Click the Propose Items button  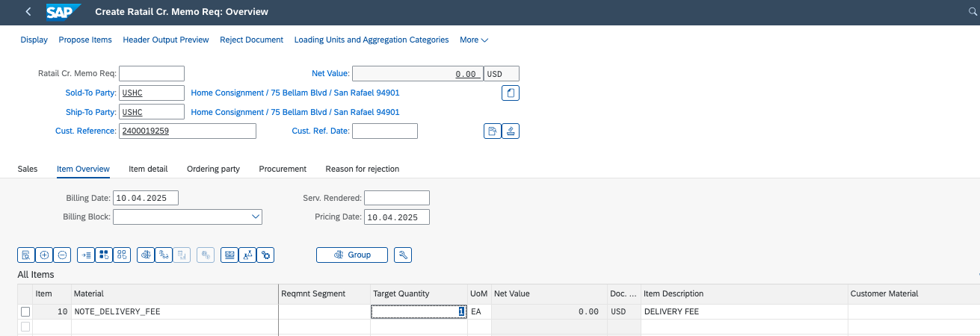click(x=85, y=40)
